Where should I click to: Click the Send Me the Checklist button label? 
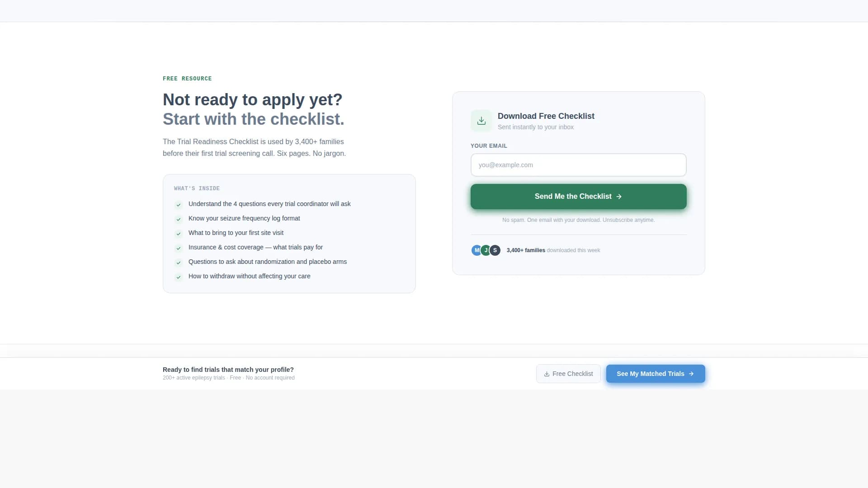[x=573, y=197]
